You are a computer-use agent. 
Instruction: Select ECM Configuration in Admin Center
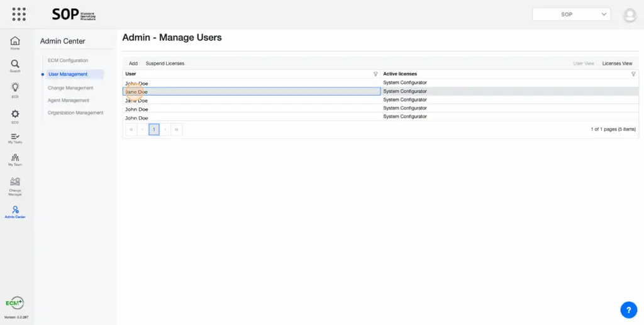[68, 60]
